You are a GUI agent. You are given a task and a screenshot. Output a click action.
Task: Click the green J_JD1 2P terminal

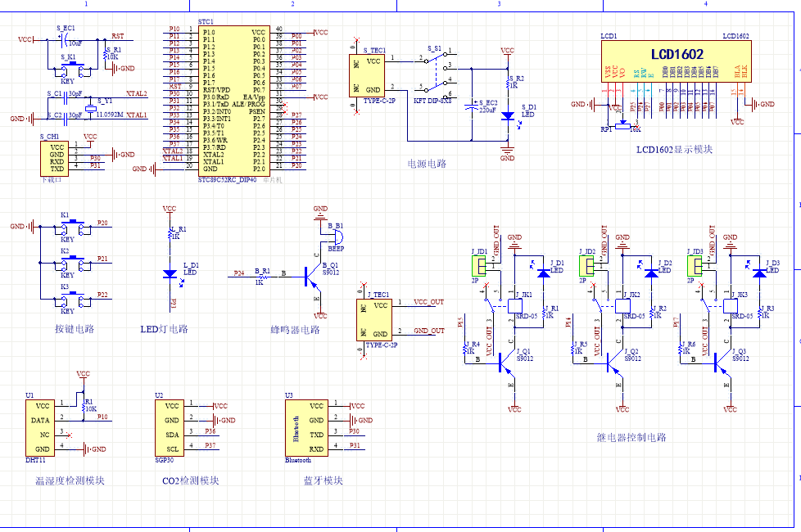coord(478,266)
